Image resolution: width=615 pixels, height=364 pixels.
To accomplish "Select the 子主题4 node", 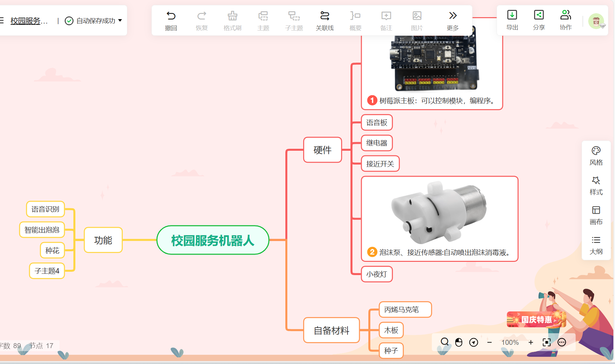I will [47, 271].
